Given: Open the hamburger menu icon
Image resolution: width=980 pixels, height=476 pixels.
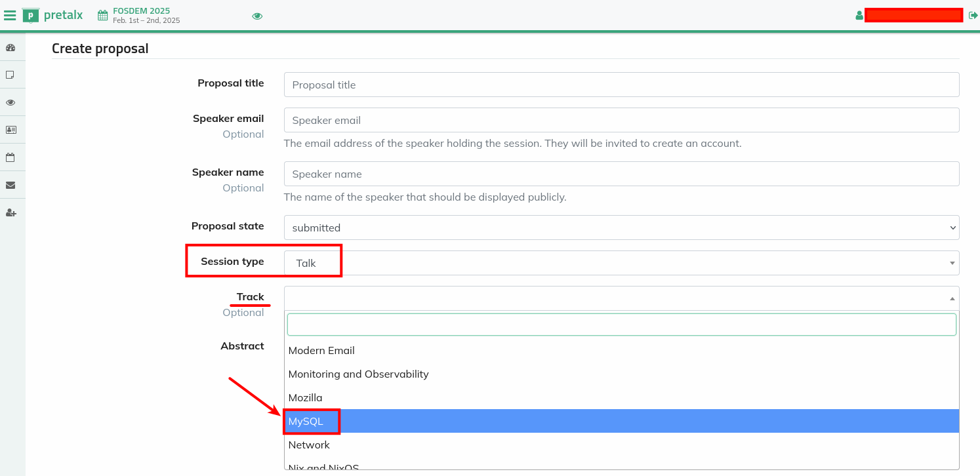Looking at the screenshot, I should pyautogui.click(x=10, y=15).
